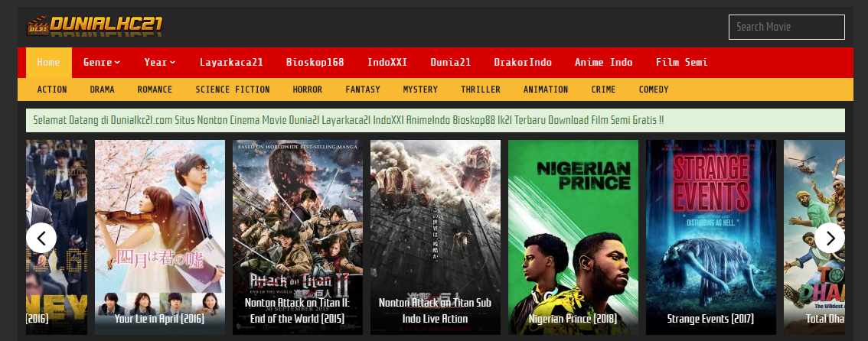Expand the Genre dropdown menu
Screen dimensions: 868x341
102,63
